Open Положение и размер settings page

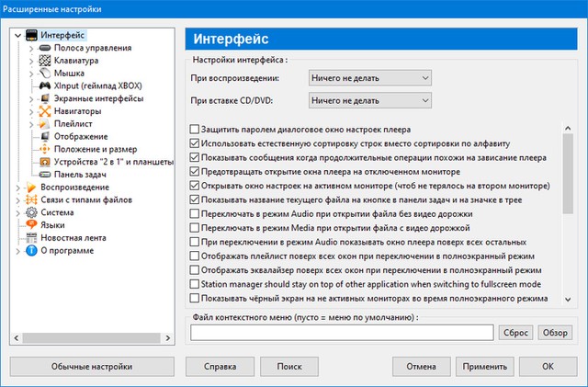pos(96,150)
